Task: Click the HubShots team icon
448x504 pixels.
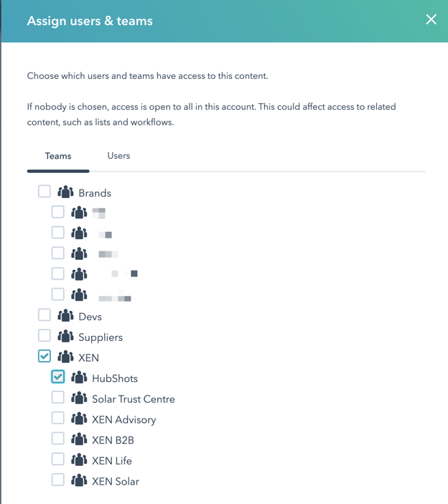Action: pyautogui.click(x=79, y=378)
